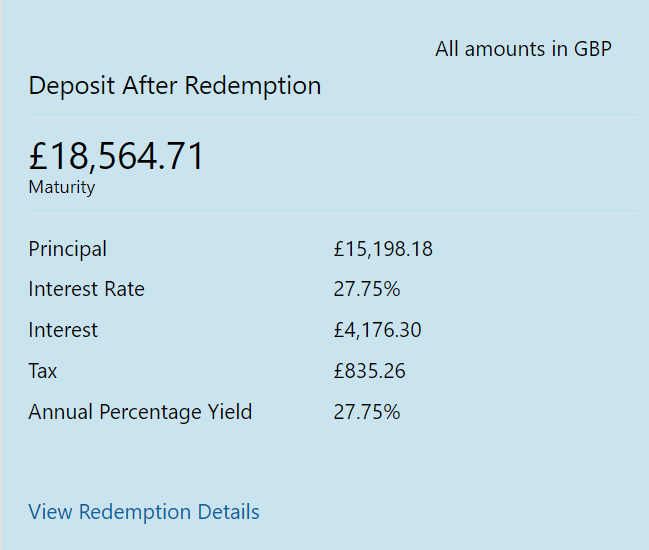Viewport: 649px width, 550px height.
Task: Select the Tax label
Action: [x=43, y=371]
